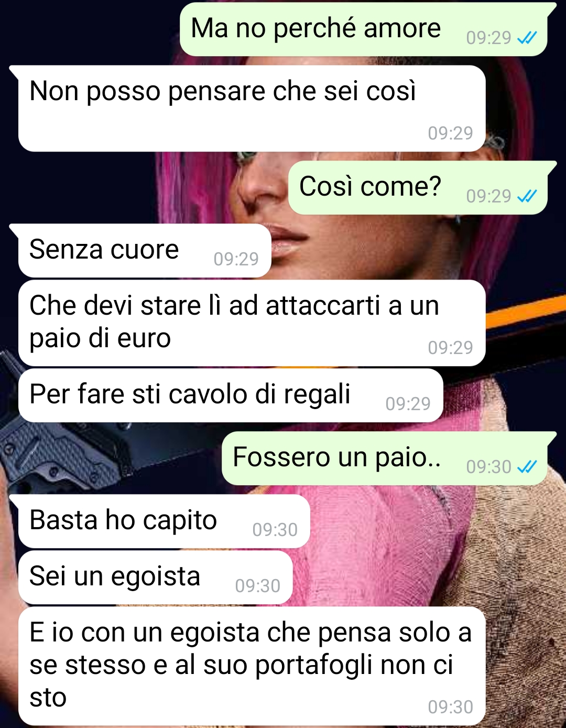Click blue double-check on 'Così come?'
The height and width of the screenshot is (728, 566).
[527, 196]
